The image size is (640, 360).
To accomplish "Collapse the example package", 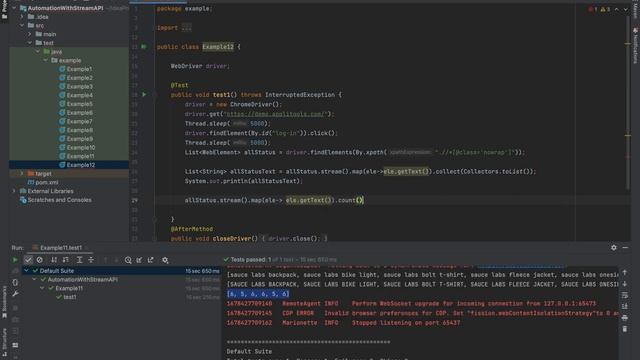I will click(45, 60).
